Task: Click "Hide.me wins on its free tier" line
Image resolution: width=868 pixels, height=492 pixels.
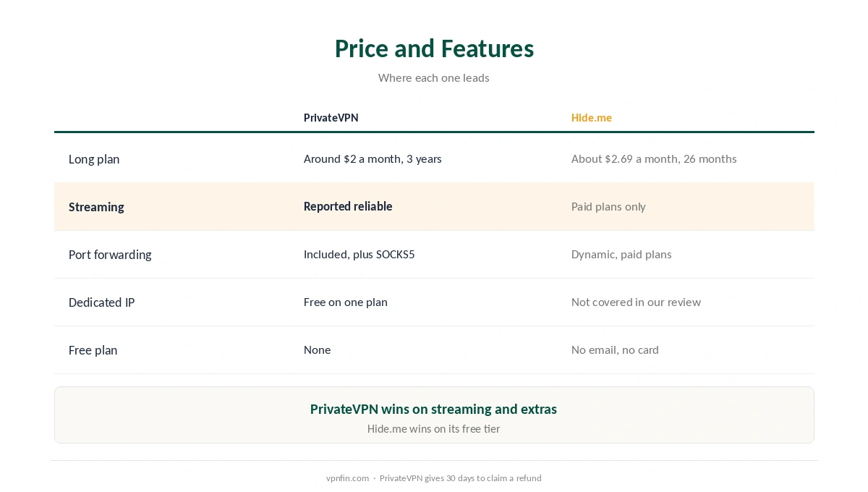Action: tap(434, 429)
